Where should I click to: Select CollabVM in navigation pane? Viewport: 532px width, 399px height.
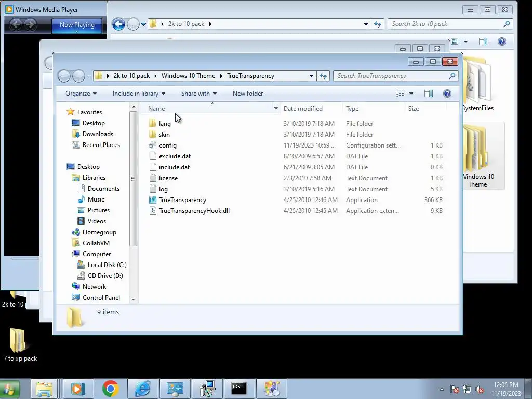96,243
